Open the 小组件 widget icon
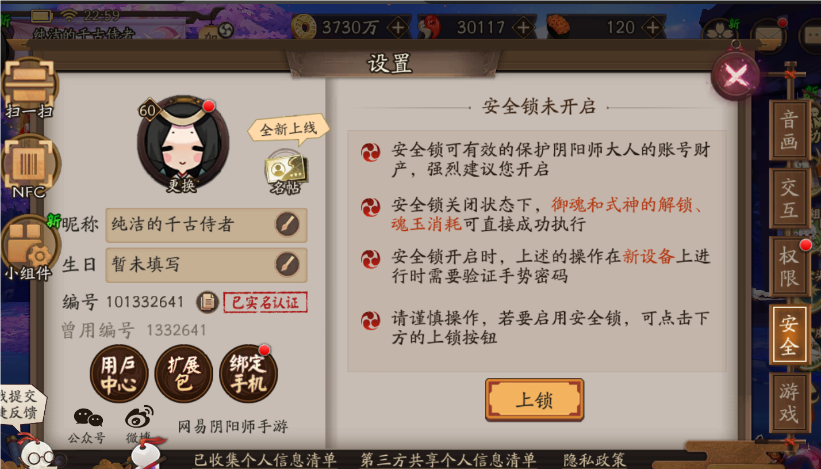This screenshot has height=469, width=821. (x=30, y=248)
